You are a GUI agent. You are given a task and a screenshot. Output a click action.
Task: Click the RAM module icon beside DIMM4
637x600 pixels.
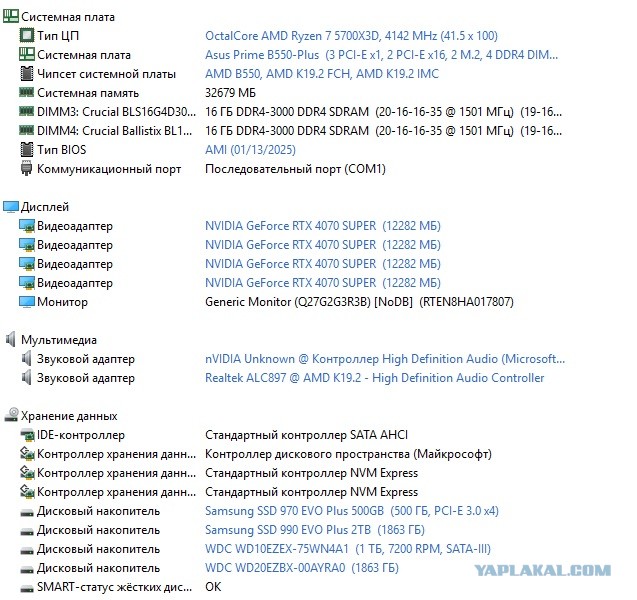point(26,130)
